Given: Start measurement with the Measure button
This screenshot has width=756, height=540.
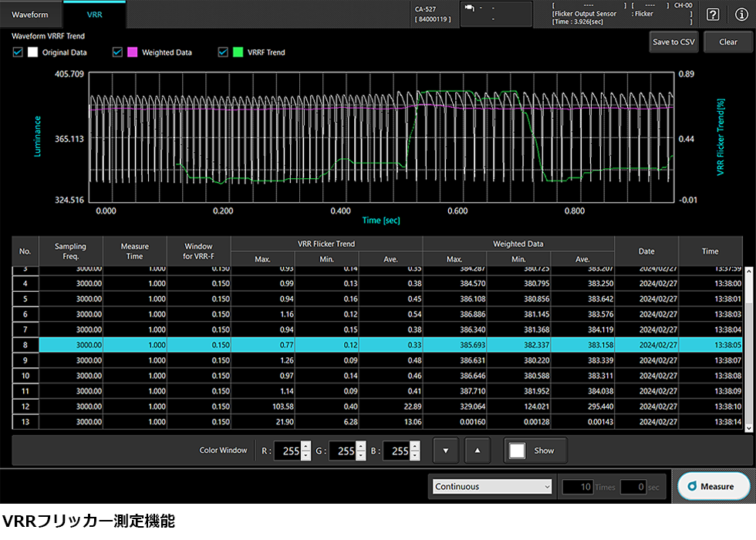Looking at the screenshot, I should pos(713,486).
